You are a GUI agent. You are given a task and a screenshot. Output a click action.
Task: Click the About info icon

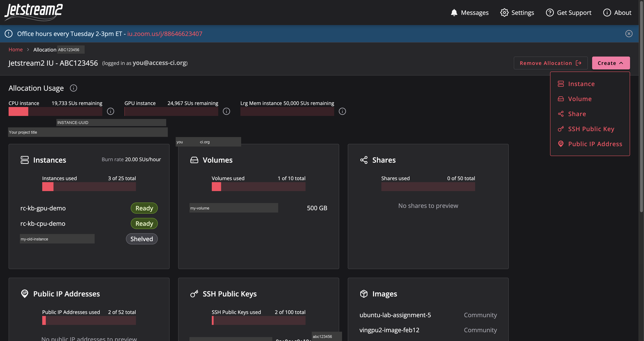pyautogui.click(x=607, y=12)
